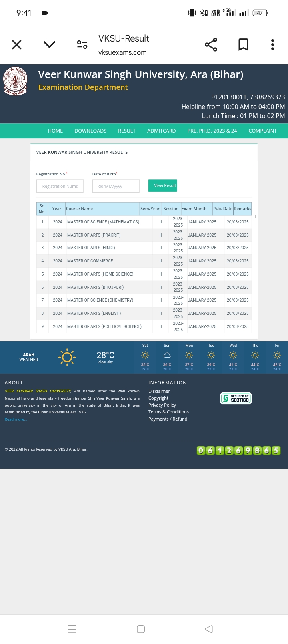Open the HOME menu item
288x644 pixels.
pos(55,131)
